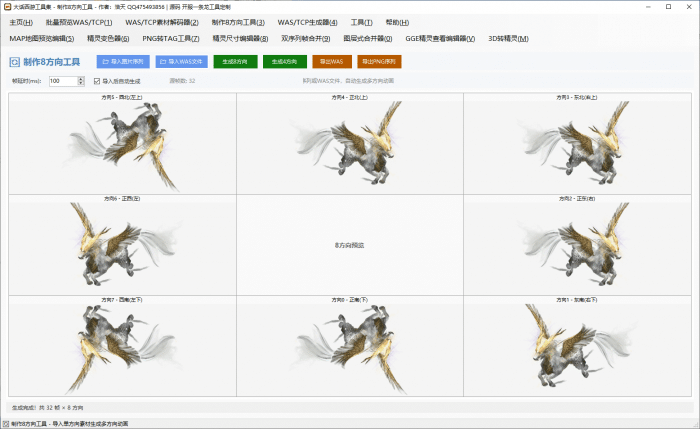Click green 生成4方向 button
This screenshot has height=429, width=700.
(x=285, y=62)
